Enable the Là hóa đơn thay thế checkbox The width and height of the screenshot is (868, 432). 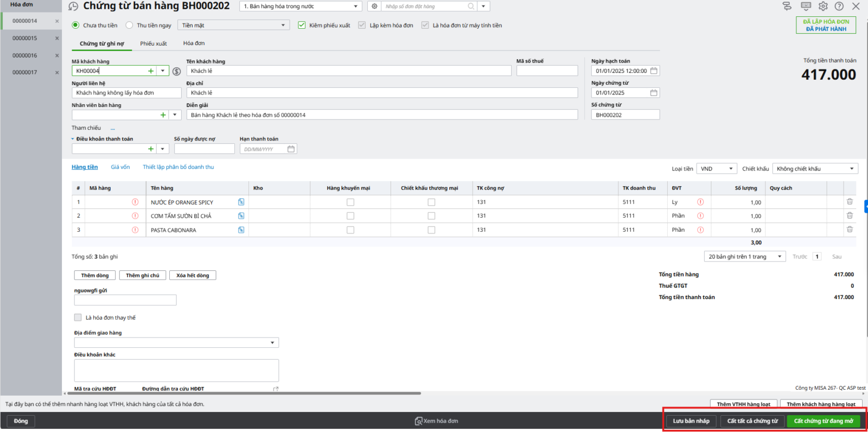tap(78, 317)
